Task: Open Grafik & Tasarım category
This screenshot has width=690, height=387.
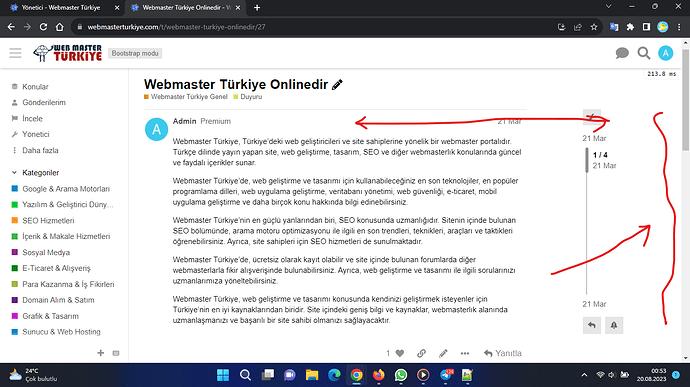Action: pos(50,316)
